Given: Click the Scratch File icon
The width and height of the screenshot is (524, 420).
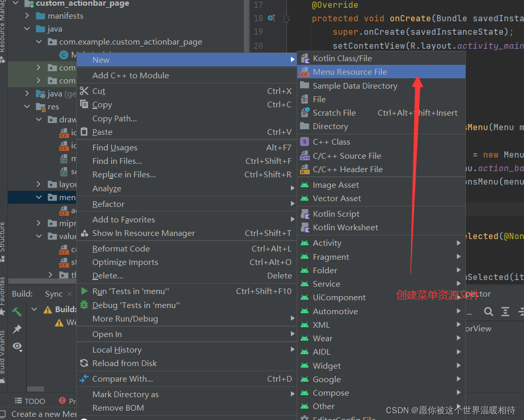Looking at the screenshot, I should [x=305, y=113].
